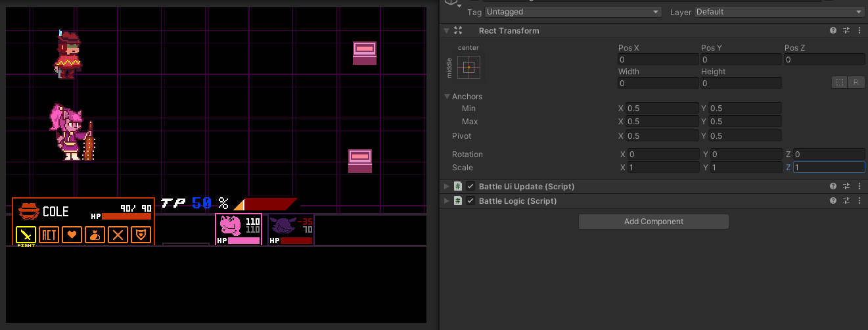Click the Pos Z input field
The width and height of the screenshot is (868, 330).
pyautogui.click(x=825, y=60)
